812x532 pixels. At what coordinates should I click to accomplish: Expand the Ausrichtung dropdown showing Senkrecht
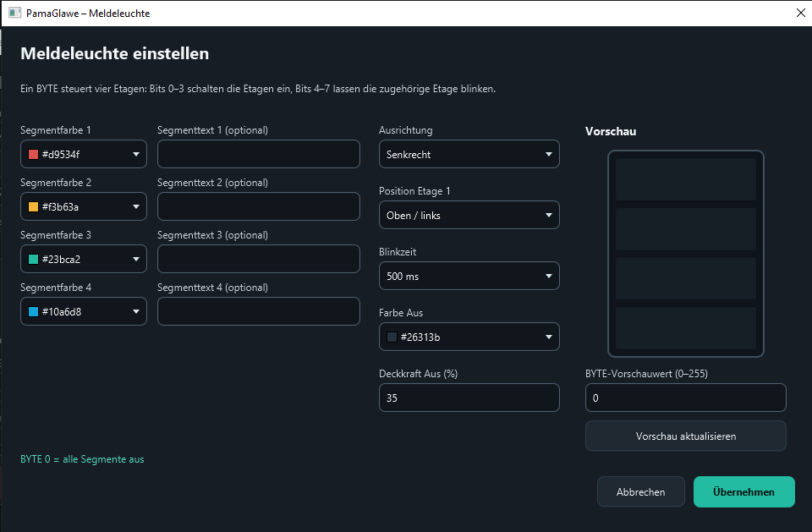tap(469, 154)
